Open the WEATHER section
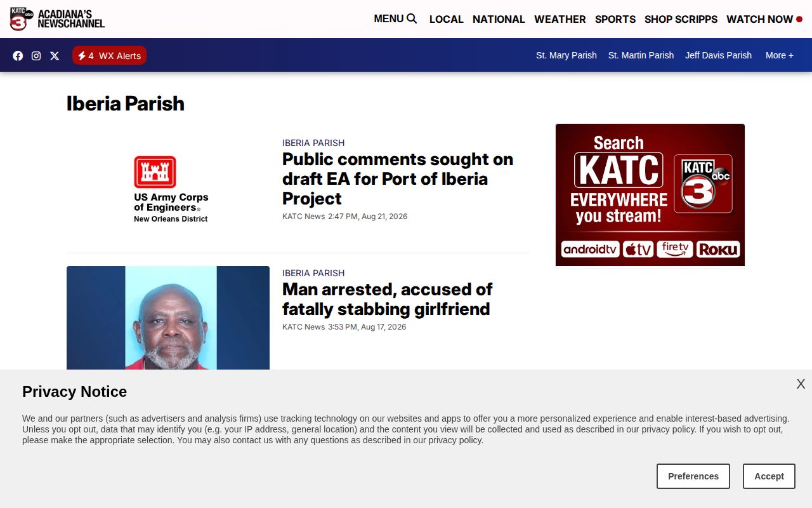 click(x=560, y=19)
